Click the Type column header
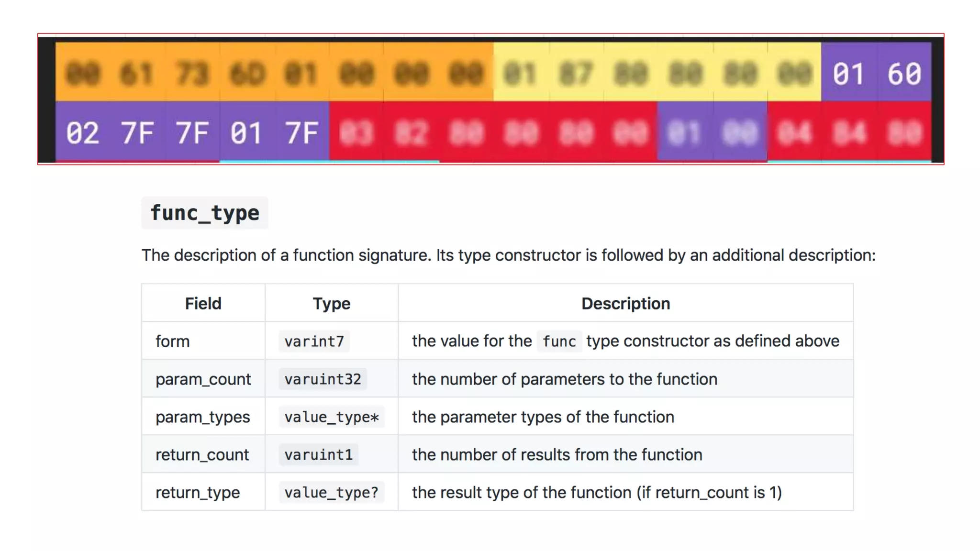 pos(331,303)
